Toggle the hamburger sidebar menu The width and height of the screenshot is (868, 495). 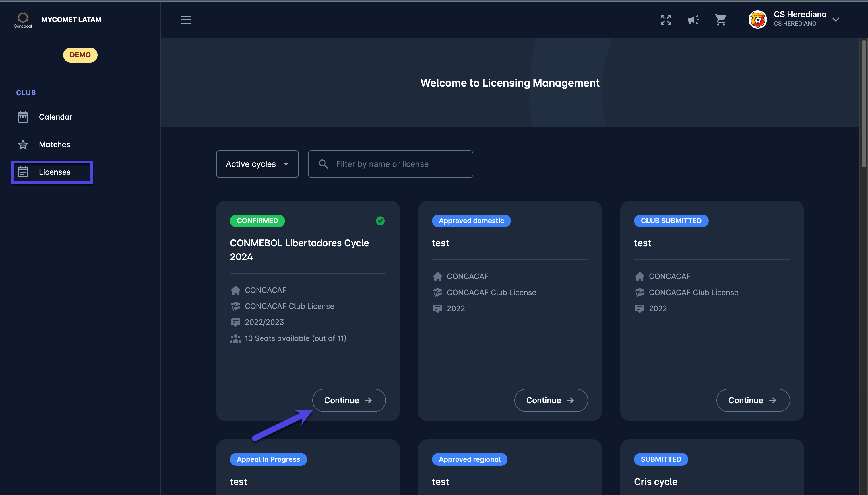tap(186, 20)
